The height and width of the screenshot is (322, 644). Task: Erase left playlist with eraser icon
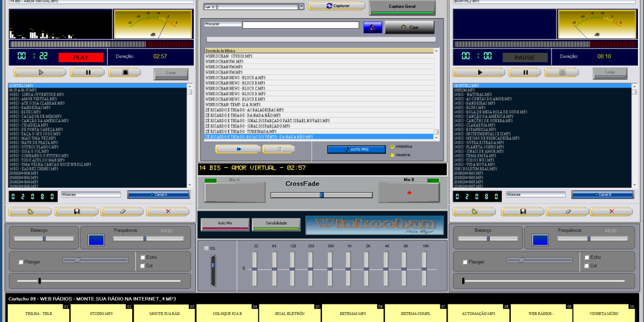(122, 211)
